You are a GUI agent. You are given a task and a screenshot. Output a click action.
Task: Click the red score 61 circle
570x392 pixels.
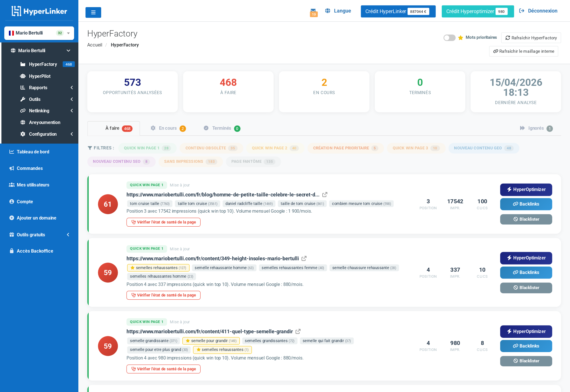(x=108, y=204)
